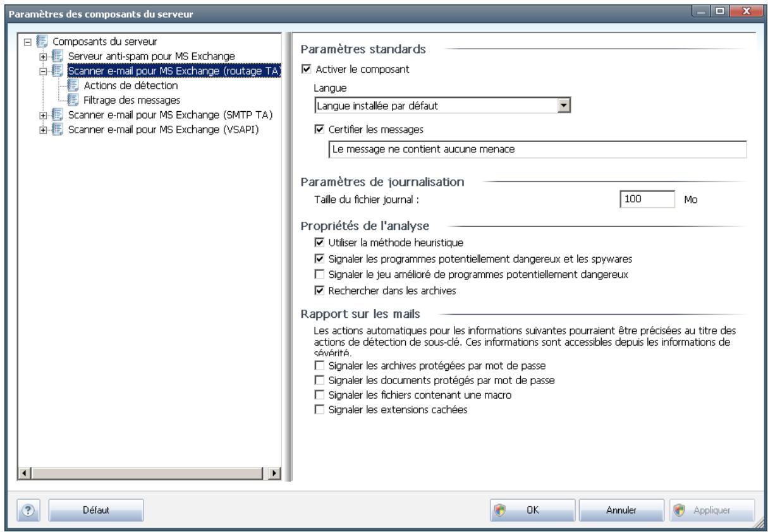Enable Signaler les fichiers contenant une macro
The image size is (768, 532).
(x=319, y=395)
